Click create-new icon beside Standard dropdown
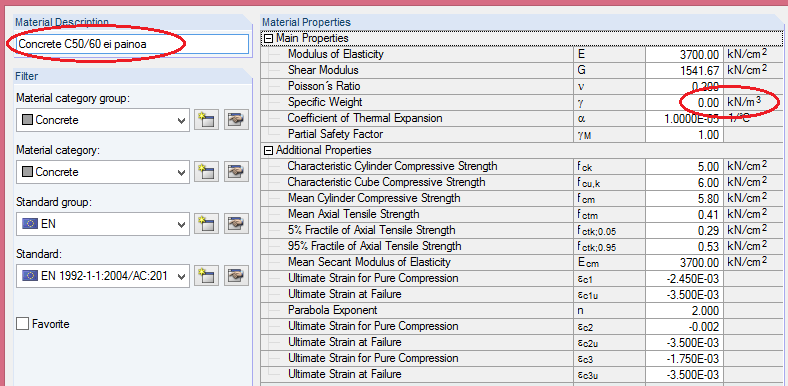The width and height of the screenshot is (788, 386). pos(207,276)
